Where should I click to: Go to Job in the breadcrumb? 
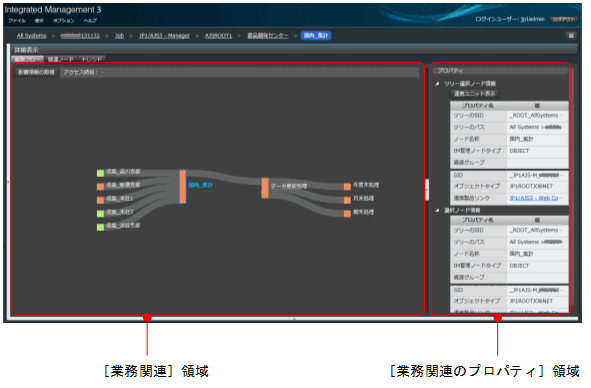119,36
